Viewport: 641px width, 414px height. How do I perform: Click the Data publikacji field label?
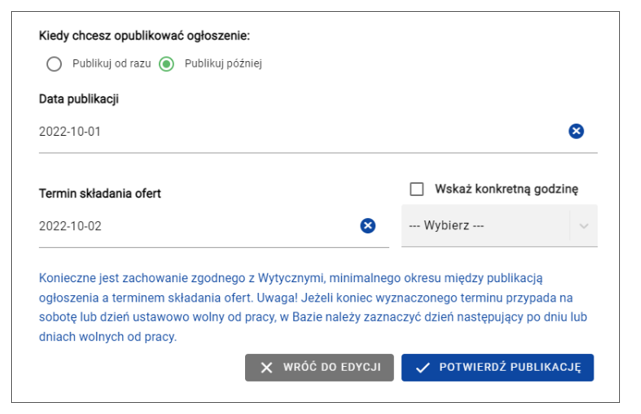[80, 98]
